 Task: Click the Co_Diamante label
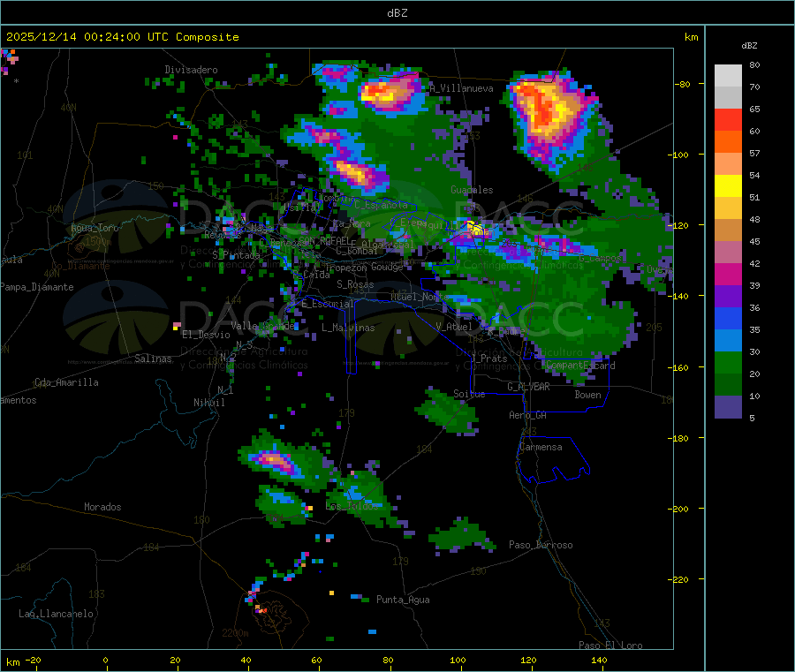pyautogui.click(x=80, y=266)
